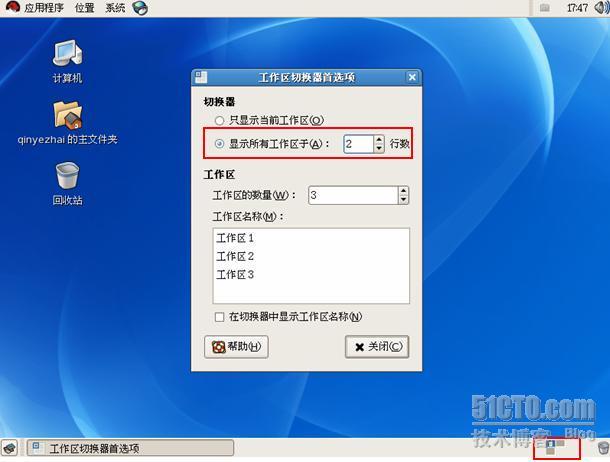Viewport: 610px width, 462px height.
Task: Click 工作区切换器首选项 taskbar button
Action: 130,448
